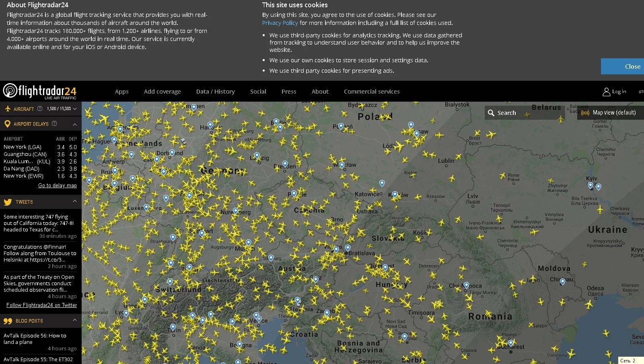Open the help icon next to Aircraft
Viewport: 644px width, 364px height.
(x=40, y=108)
